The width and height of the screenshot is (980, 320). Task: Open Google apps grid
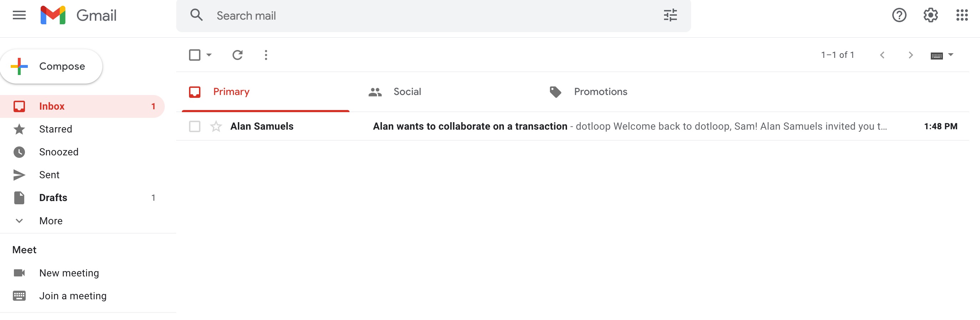(963, 15)
